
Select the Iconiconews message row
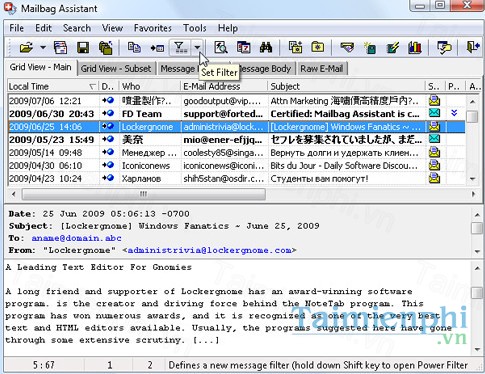tap(237, 166)
